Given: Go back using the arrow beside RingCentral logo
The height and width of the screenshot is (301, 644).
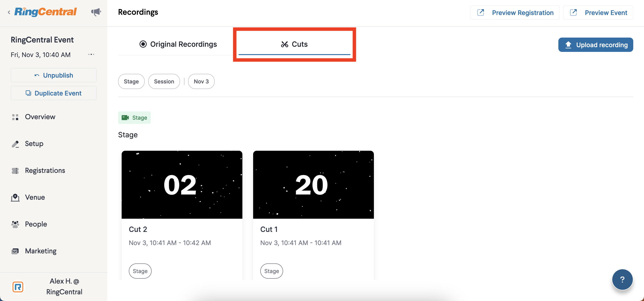Looking at the screenshot, I should [x=9, y=12].
